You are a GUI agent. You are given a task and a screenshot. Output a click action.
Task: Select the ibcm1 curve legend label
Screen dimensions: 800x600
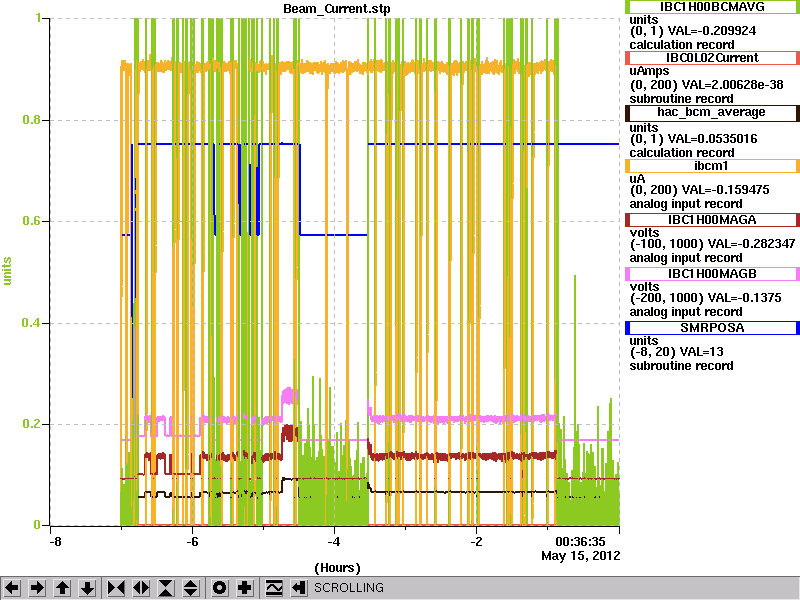(x=712, y=166)
